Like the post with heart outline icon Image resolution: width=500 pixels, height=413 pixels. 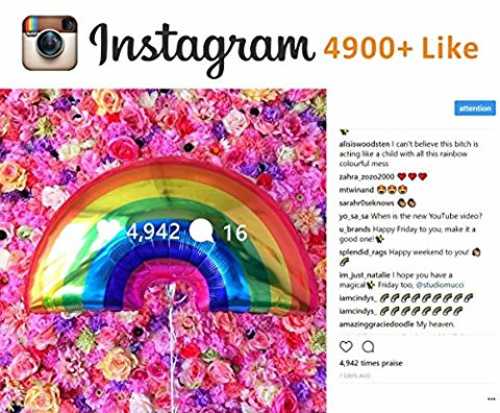(346, 347)
